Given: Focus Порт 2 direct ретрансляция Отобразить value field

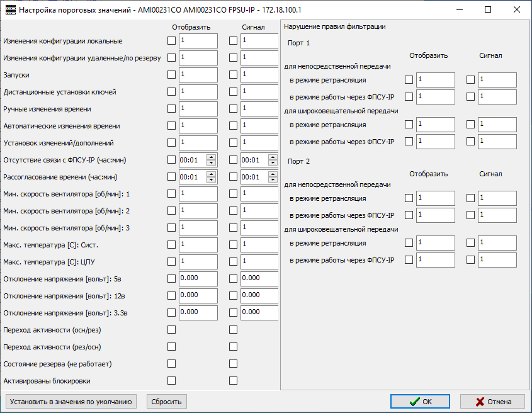Looking at the screenshot, I should click(435, 198).
